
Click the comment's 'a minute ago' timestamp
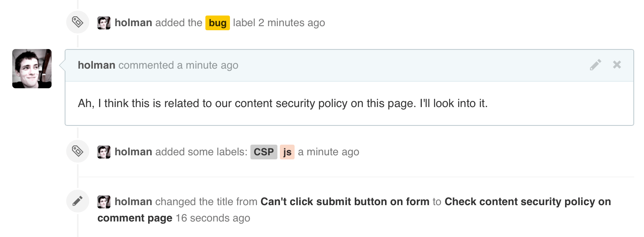[207, 65]
